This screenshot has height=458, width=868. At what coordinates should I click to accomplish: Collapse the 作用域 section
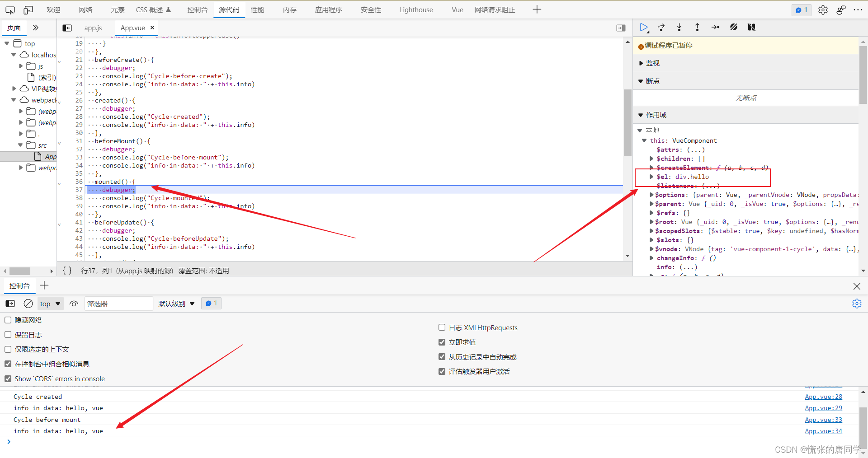(x=641, y=115)
